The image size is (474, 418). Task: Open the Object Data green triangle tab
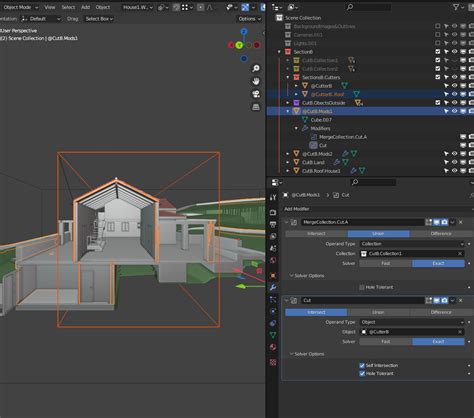pos(273,335)
